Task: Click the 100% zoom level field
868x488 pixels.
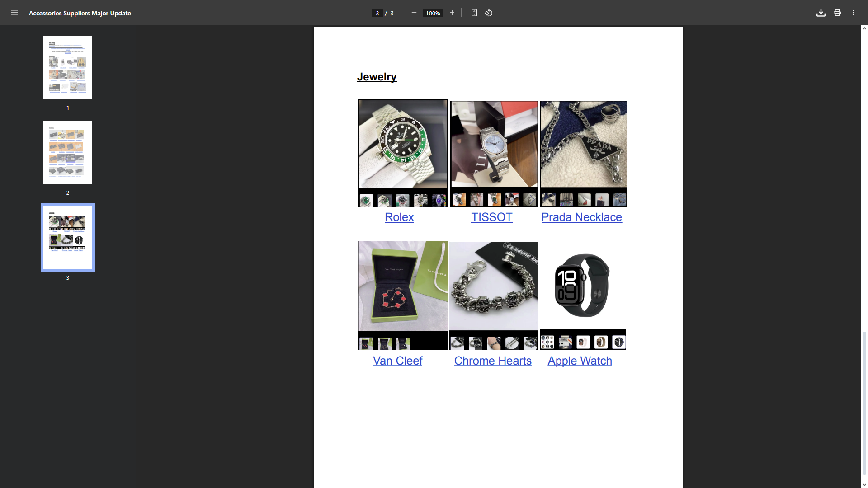Action: pos(433,13)
